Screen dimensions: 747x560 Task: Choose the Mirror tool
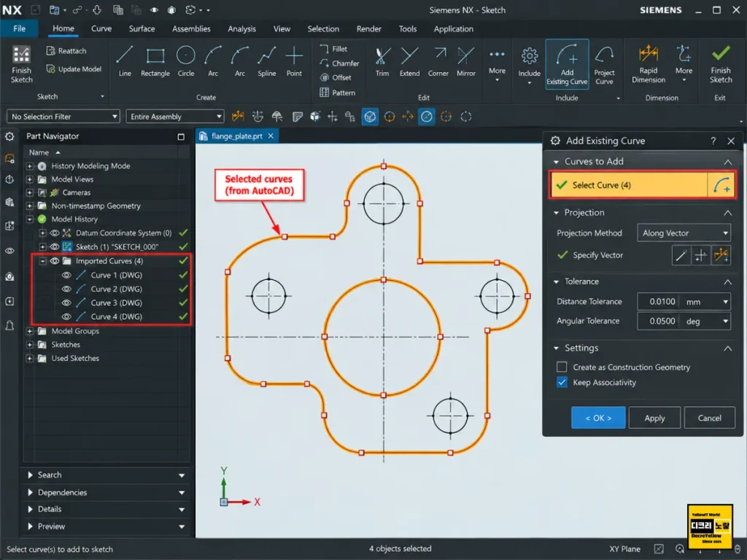pyautogui.click(x=466, y=61)
